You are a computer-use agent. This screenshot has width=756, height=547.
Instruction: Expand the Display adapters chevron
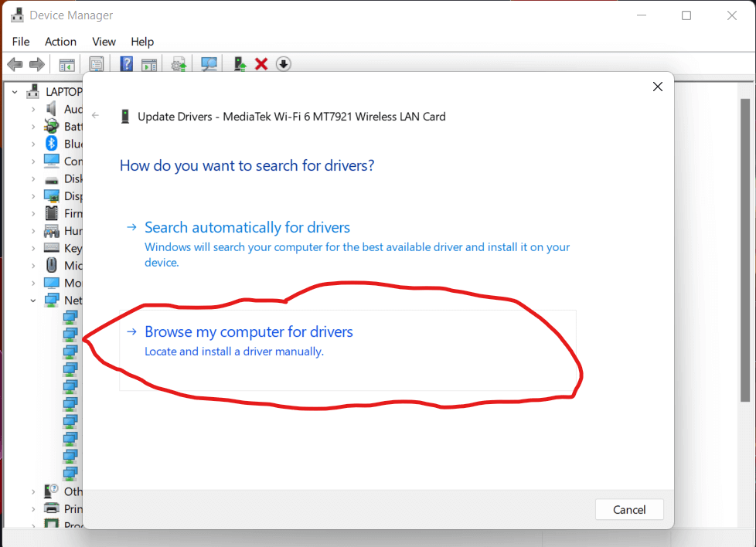point(32,196)
